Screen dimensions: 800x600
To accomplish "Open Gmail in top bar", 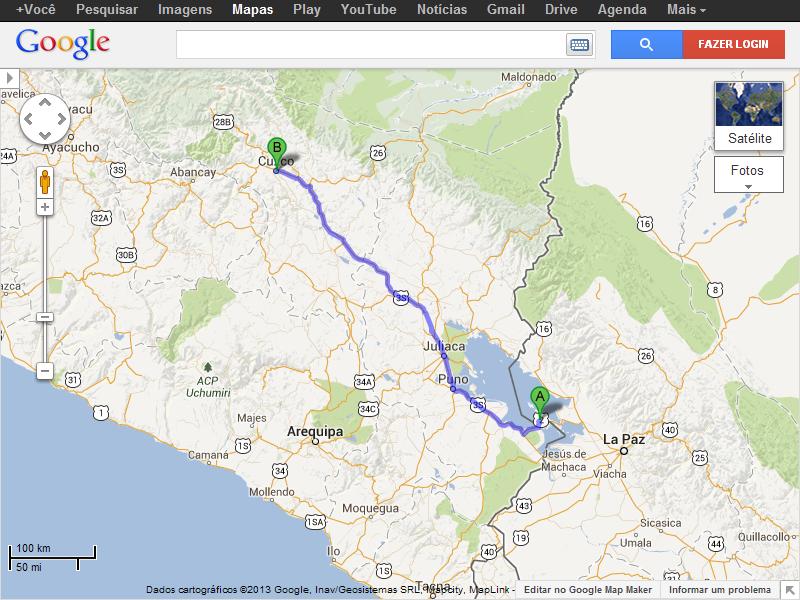I will pyautogui.click(x=506, y=10).
